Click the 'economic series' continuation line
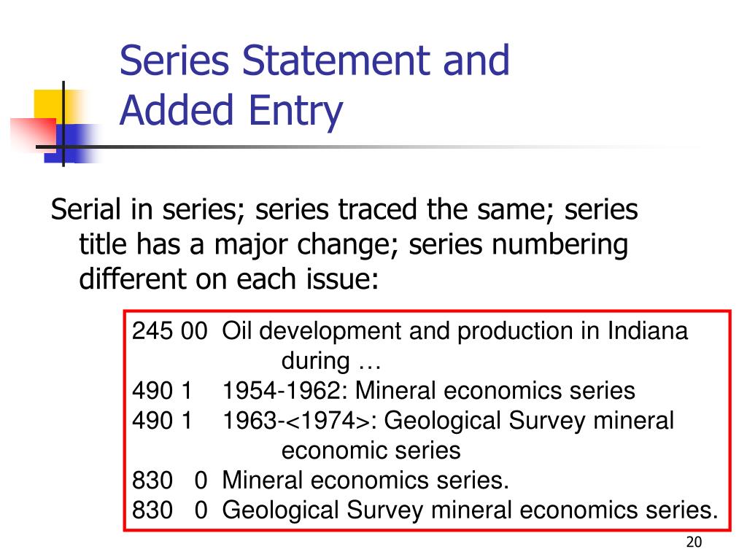 371,451
